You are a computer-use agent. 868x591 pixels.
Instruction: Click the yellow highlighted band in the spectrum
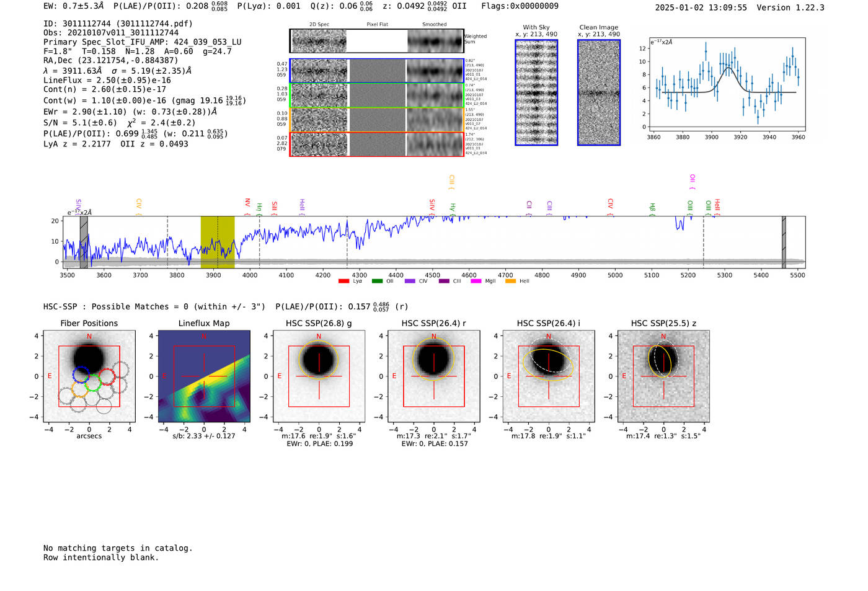tap(218, 242)
